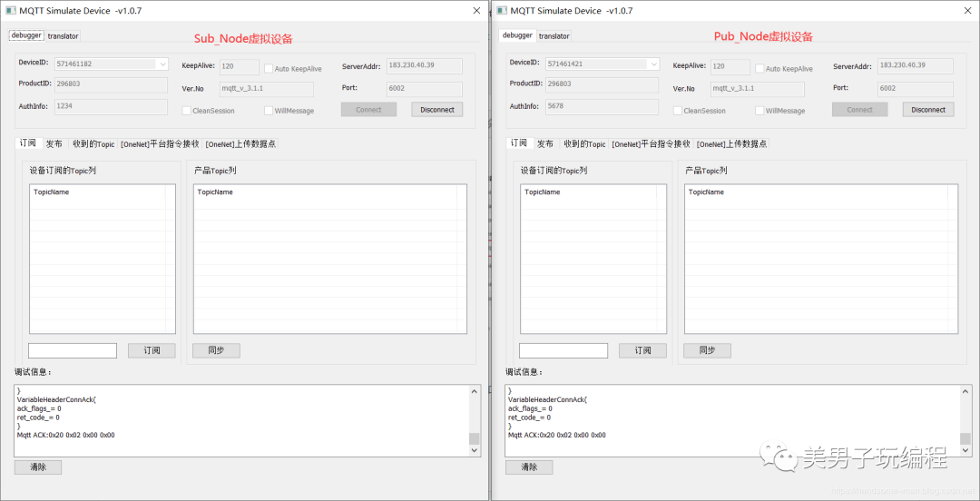Click 同步 button in Pub_Node window
Viewport: 980px width, 501px height.
708,350
